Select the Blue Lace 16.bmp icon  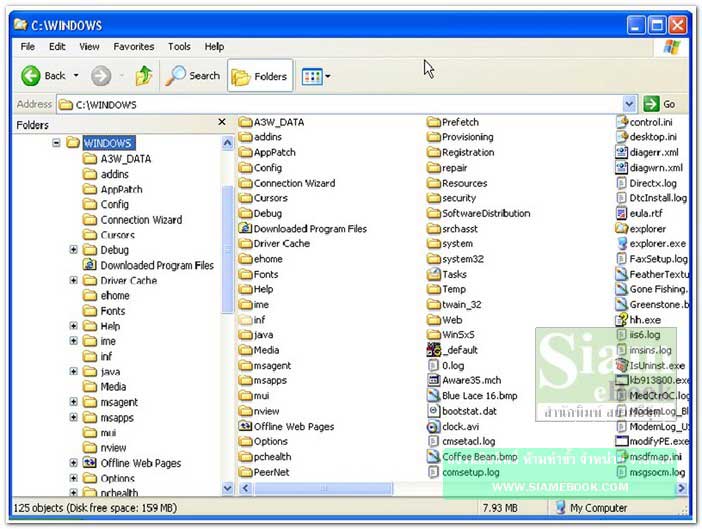(x=434, y=395)
